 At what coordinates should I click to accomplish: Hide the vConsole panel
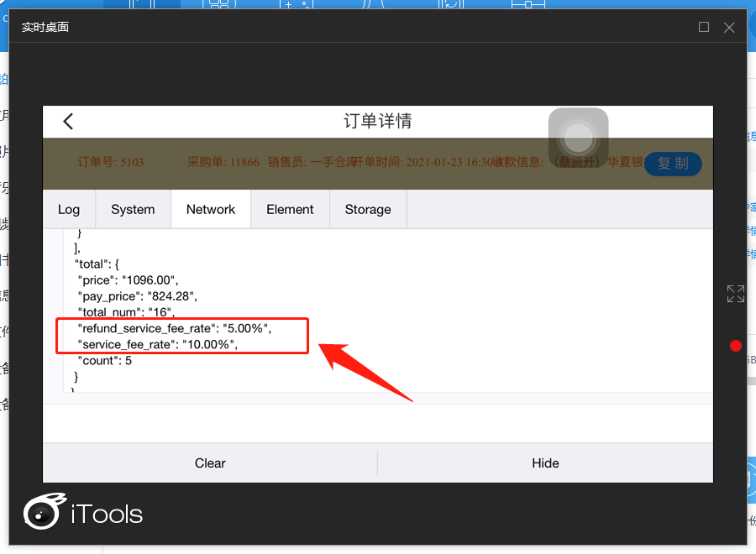pos(545,463)
